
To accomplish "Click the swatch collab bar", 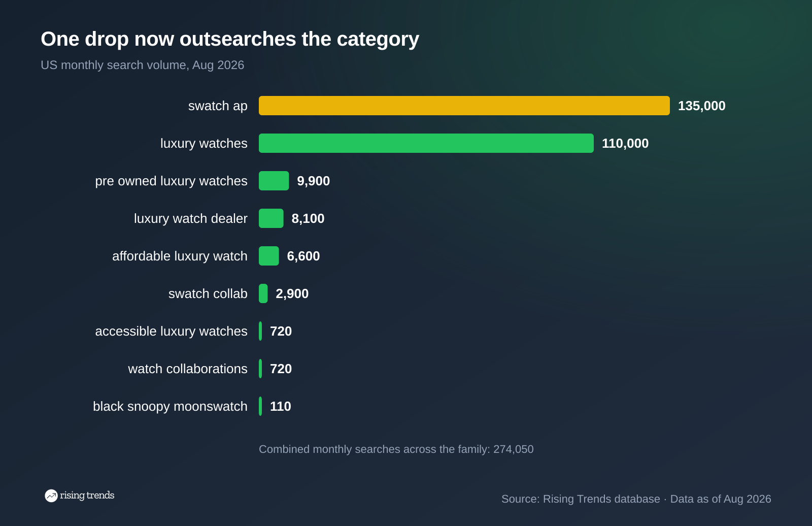I will (263, 293).
